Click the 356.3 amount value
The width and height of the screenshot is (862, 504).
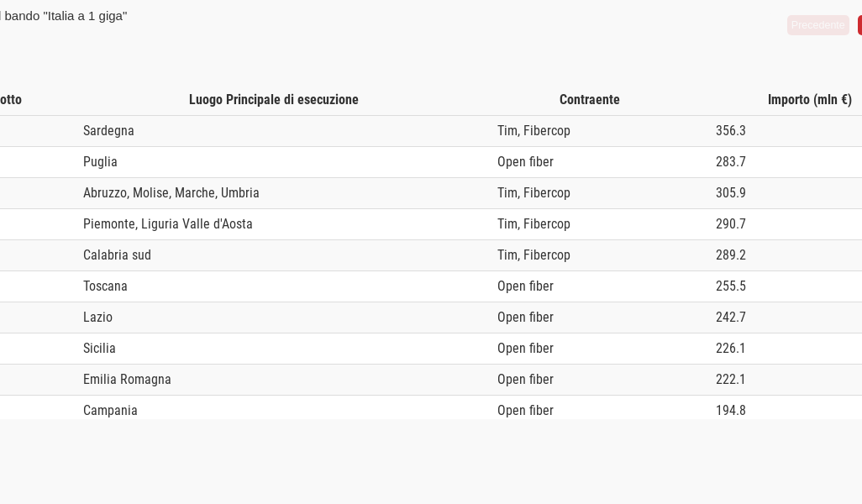pyautogui.click(x=730, y=131)
